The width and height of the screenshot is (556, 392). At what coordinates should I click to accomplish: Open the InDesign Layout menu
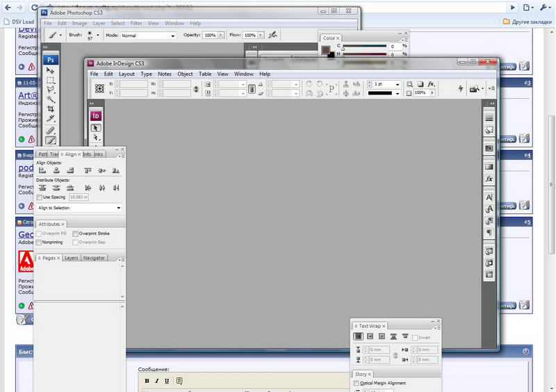[126, 74]
